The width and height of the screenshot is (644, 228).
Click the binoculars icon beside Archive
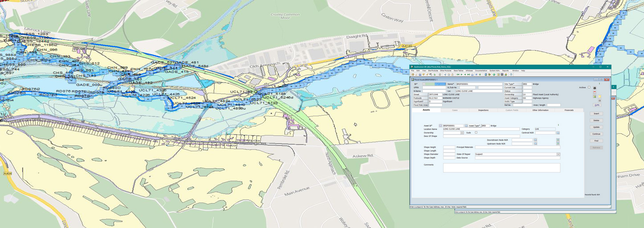click(x=595, y=88)
